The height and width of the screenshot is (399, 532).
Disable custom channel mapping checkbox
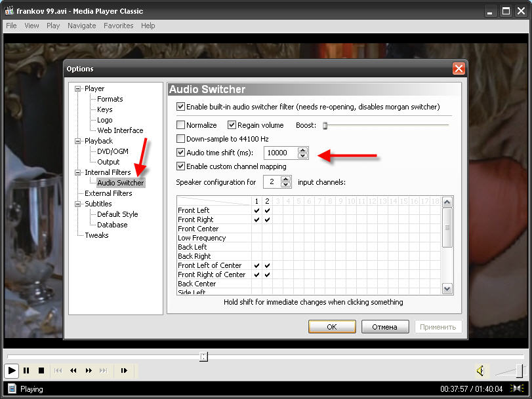[180, 166]
